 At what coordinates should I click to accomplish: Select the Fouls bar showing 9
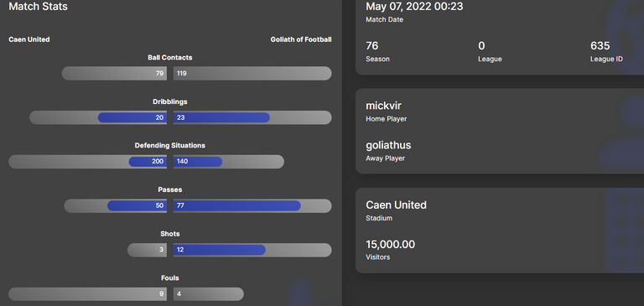(87, 294)
